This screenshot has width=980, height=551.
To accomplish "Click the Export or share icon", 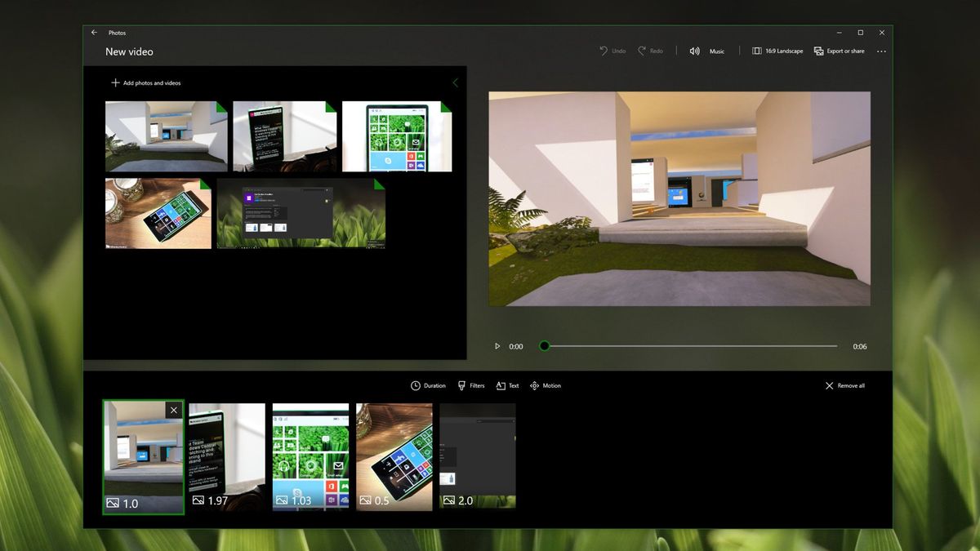I will [819, 51].
